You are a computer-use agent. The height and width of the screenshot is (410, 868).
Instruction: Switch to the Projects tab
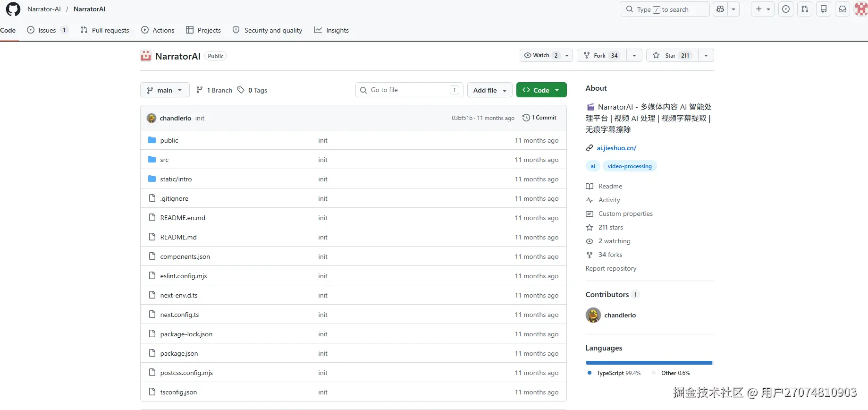coord(203,30)
